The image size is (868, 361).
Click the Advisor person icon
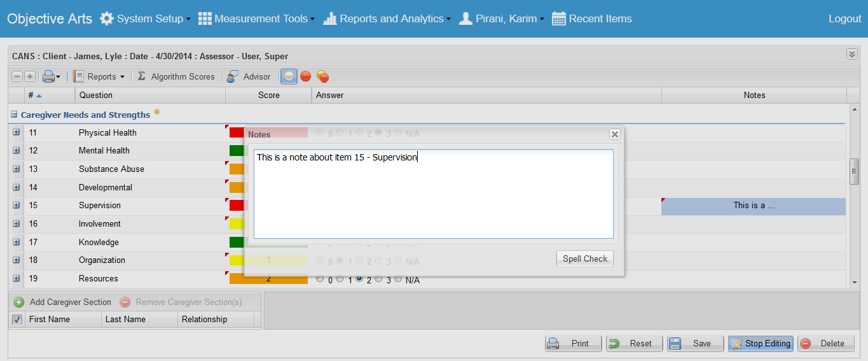[x=233, y=76]
